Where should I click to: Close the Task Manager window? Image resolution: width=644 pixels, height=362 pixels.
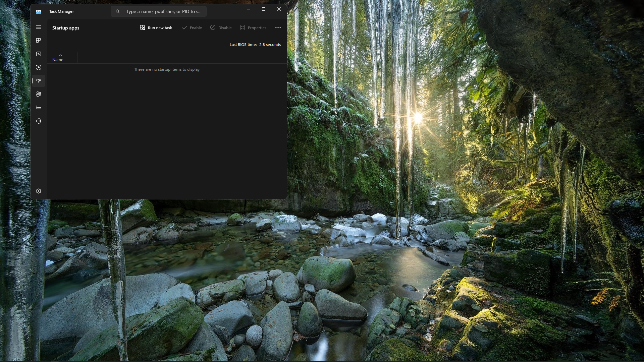click(x=279, y=9)
